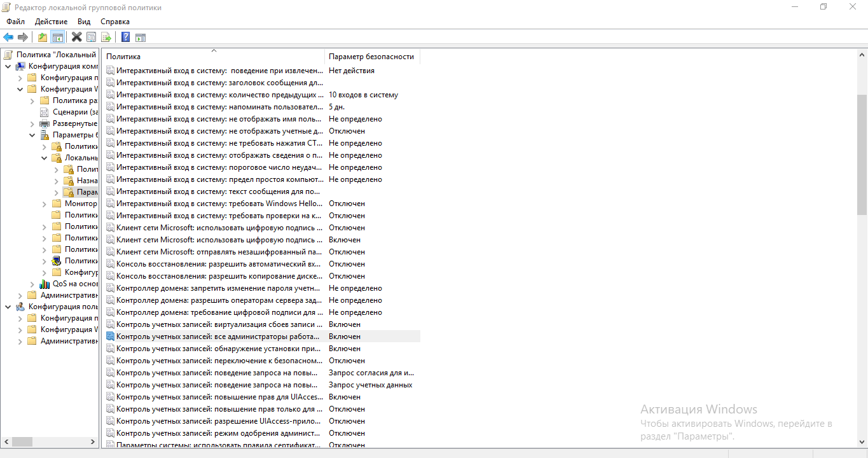This screenshot has height=458, width=868.
Task: Click the Forward arrow toolbar icon
Action: [23, 37]
